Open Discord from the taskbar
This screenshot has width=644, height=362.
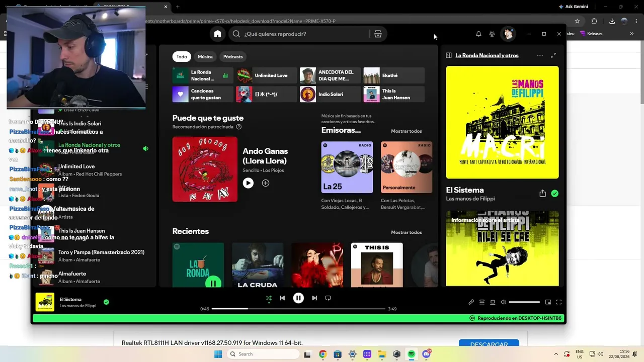(x=427, y=354)
